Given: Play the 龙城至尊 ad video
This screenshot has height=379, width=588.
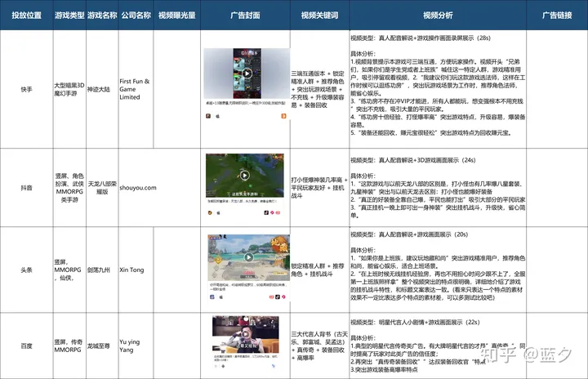Looking at the screenshot, I should coord(245,333).
